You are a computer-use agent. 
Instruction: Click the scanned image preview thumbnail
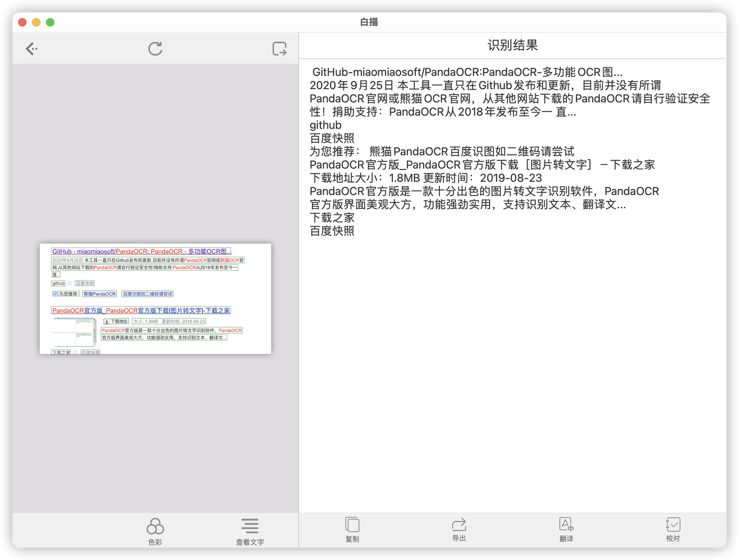click(155, 298)
